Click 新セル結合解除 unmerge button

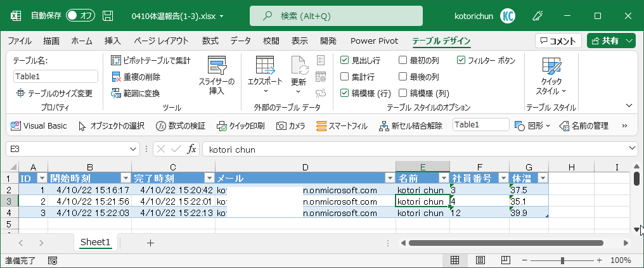pyautogui.click(x=410, y=125)
